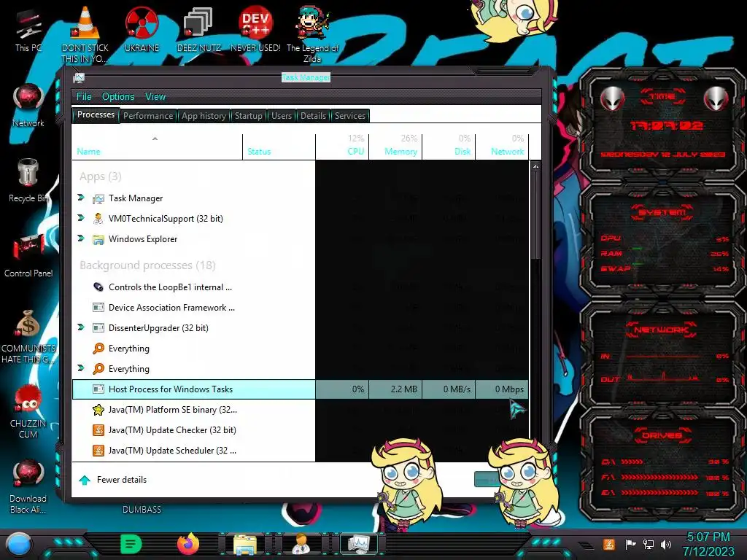Viewport: 747px width, 560px height.
Task: Select the Task Manager taskbar button
Action: point(359,544)
